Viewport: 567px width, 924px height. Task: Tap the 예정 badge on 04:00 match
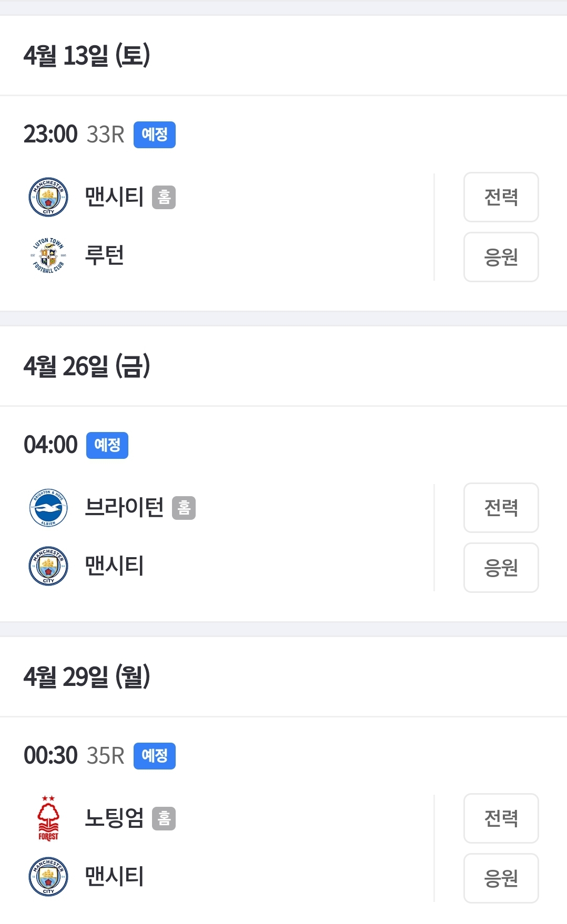click(107, 445)
